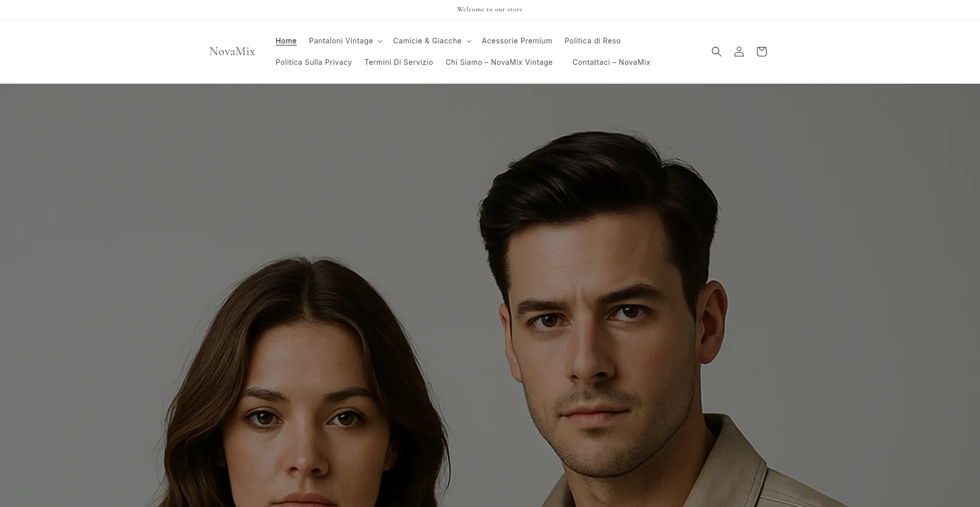Click the woman in the hero banner

click(x=306, y=398)
